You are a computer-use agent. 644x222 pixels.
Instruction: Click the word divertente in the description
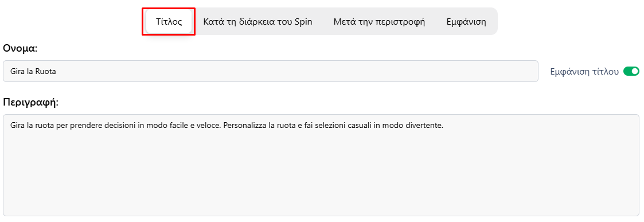(x=424, y=126)
